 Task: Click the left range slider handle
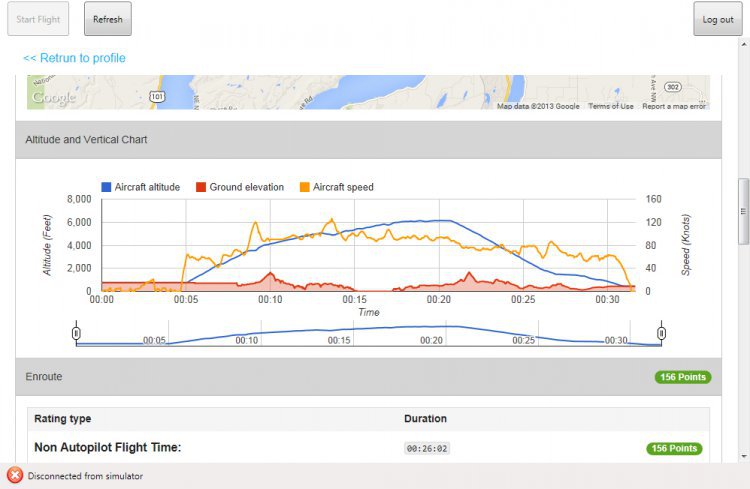[76, 332]
